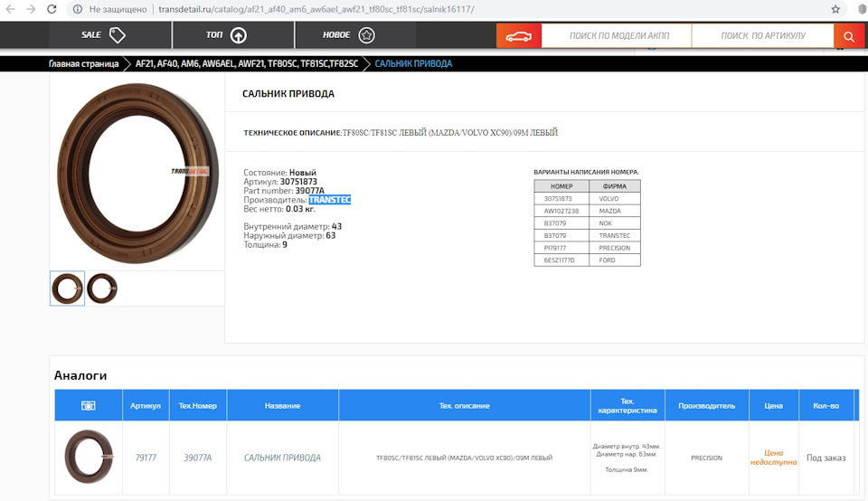Click the TRANSTEC cell in number table
868x501 pixels.
click(615, 235)
